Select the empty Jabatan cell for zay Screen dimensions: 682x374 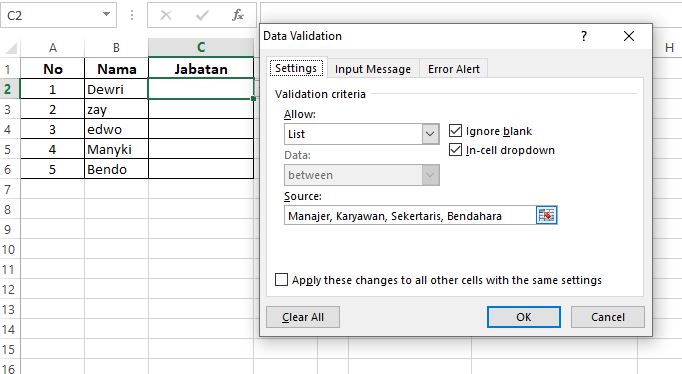coord(201,109)
